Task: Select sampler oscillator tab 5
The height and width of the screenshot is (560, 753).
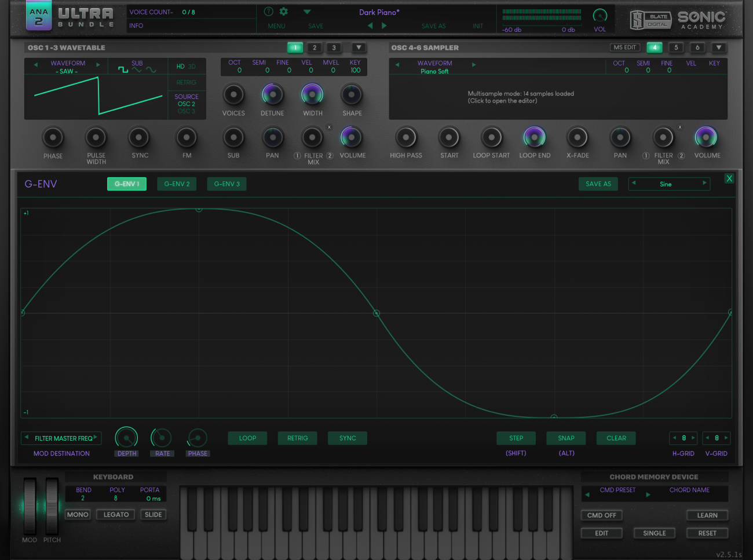Action: (676, 47)
